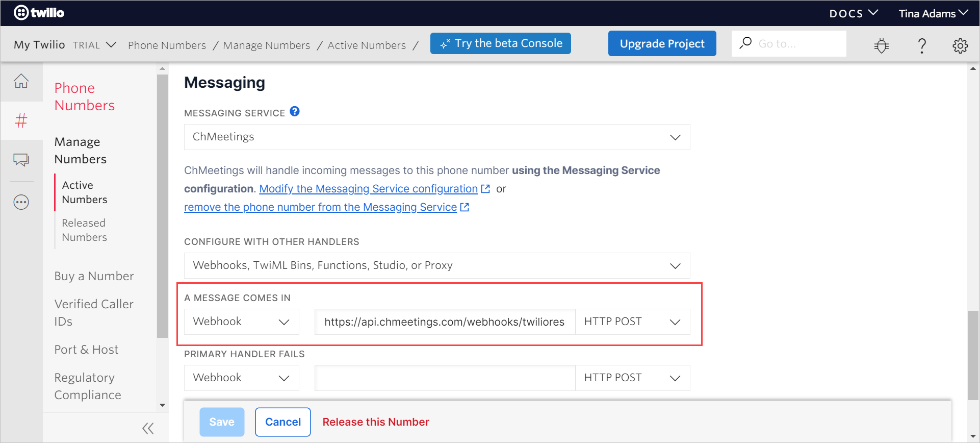The height and width of the screenshot is (443, 980).
Task: Open All Products ellipsis icon
Action: point(21,202)
